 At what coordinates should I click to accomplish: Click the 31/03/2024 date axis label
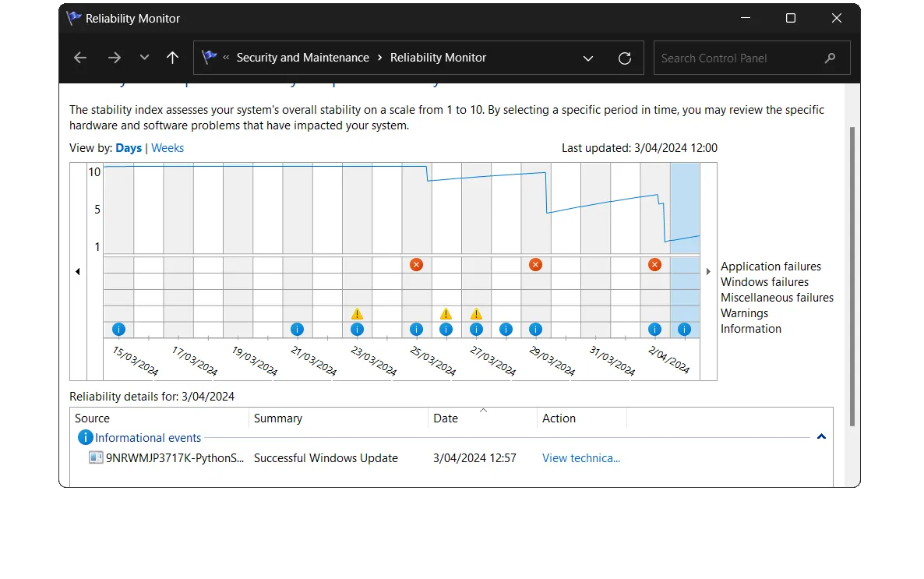(x=612, y=361)
